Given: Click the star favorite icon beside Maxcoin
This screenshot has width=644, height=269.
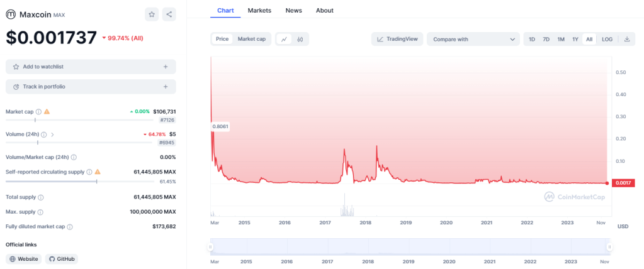Looking at the screenshot, I should pyautogui.click(x=152, y=14).
